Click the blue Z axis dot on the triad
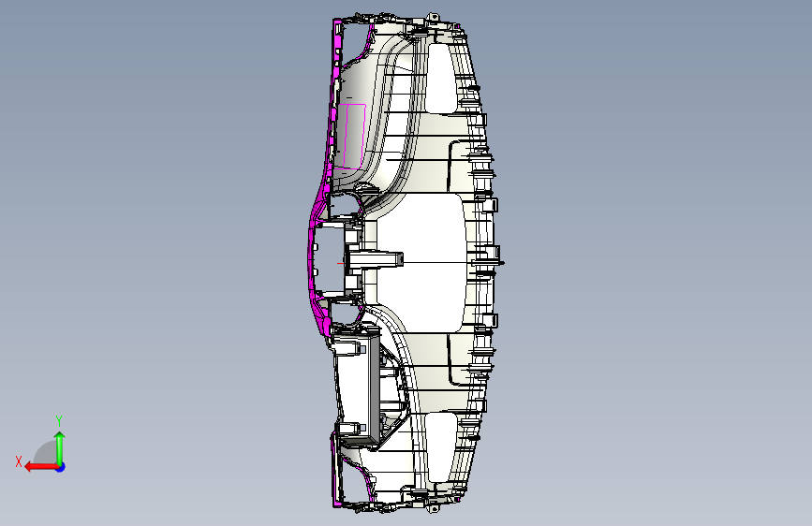The width and height of the screenshot is (812, 526). pyautogui.click(x=61, y=467)
